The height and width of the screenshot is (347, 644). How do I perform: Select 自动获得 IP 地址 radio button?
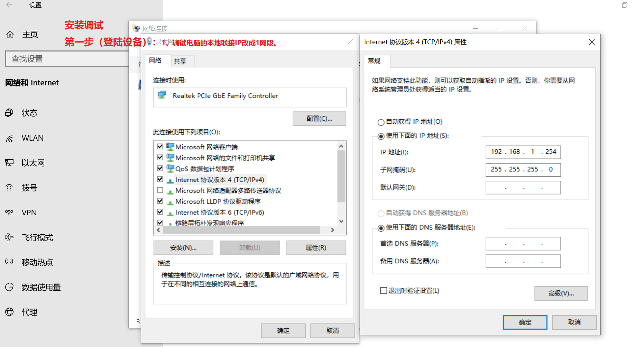coord(381,122)
